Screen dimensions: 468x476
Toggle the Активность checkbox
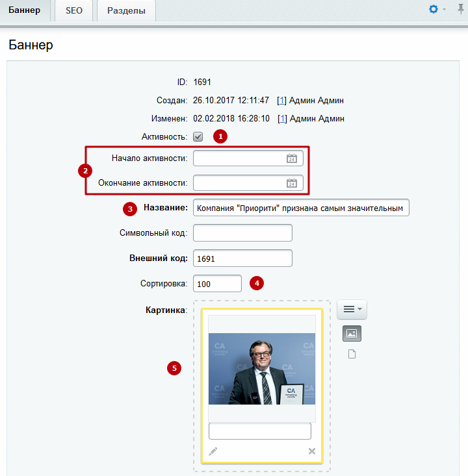[x=198, y=136]
